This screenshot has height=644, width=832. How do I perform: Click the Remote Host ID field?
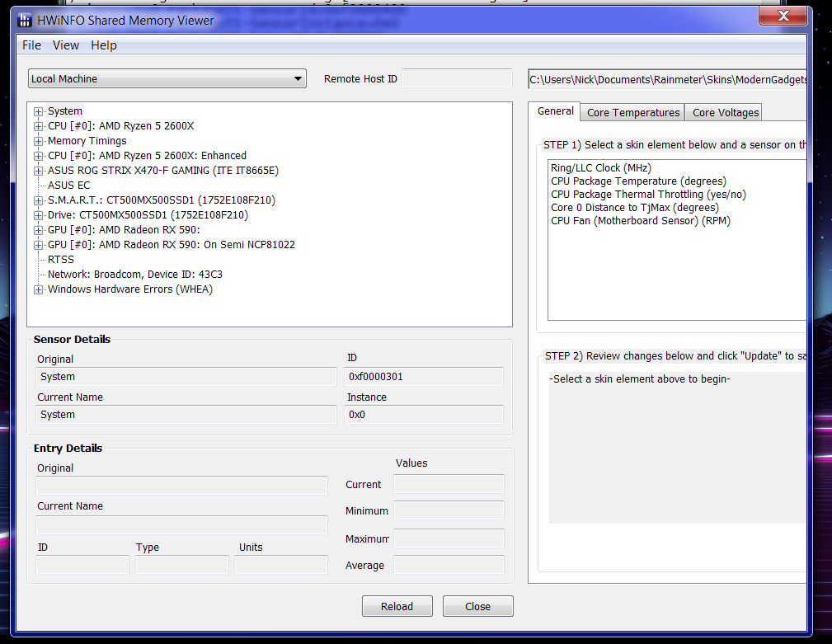(457, 78)
